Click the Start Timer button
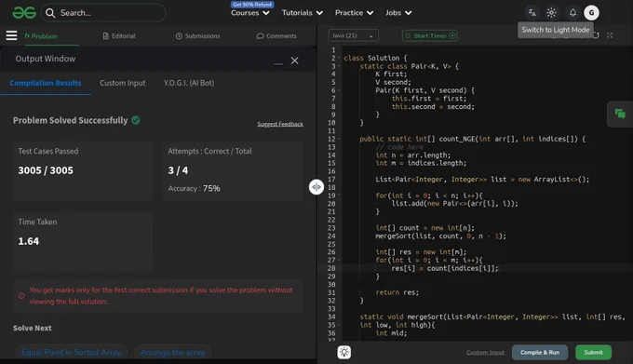This screenshot has height=364, width=633. point(429,35)
